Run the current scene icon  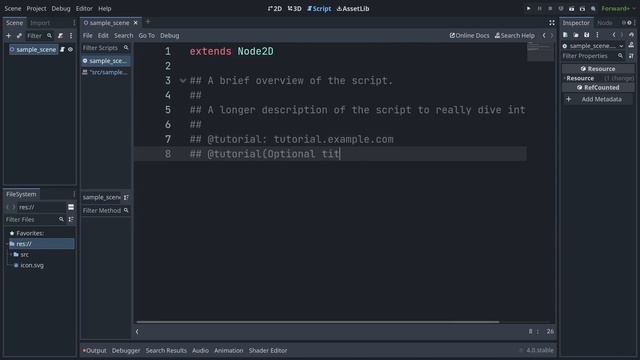571,9
